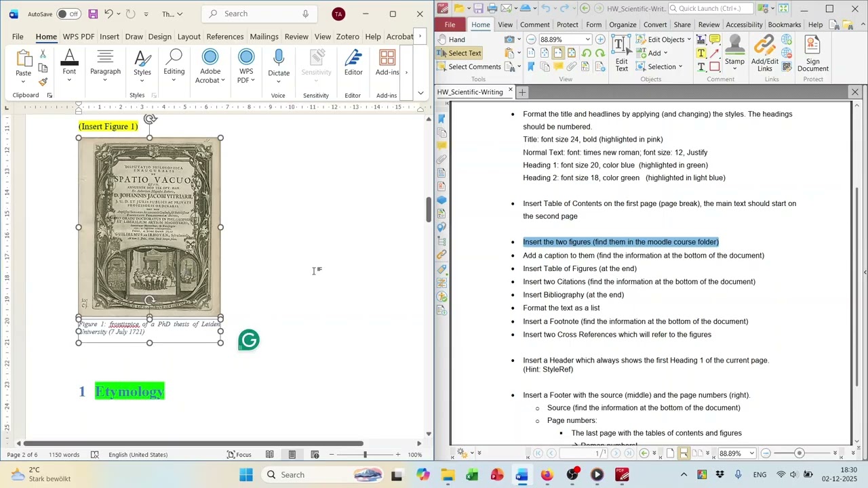This screenshot has height=488, width=868.
Task: Click the highlight text T icon
Action: [x=701, y=53]
